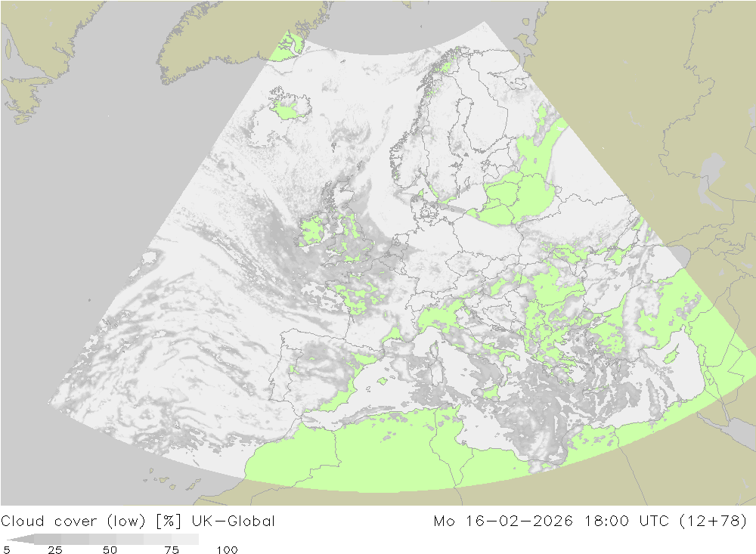
Task: Click the grayscale cloud cover legend bar
Action: (103, 539)
